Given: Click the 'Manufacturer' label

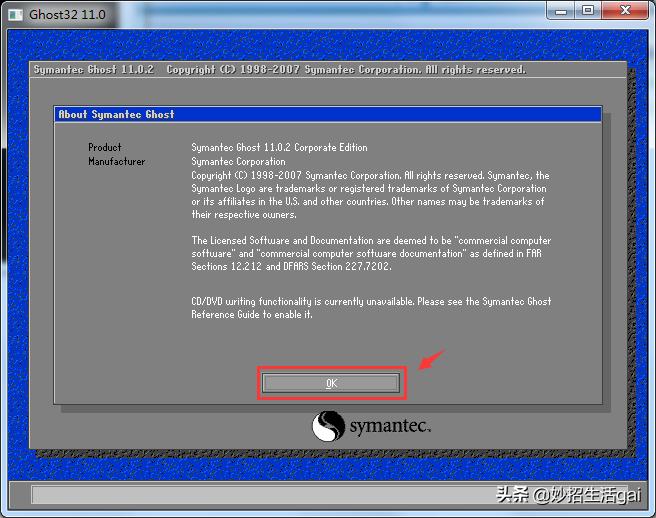Looking at the screenshot, I should pyautogui.click(x=117, y=162).
